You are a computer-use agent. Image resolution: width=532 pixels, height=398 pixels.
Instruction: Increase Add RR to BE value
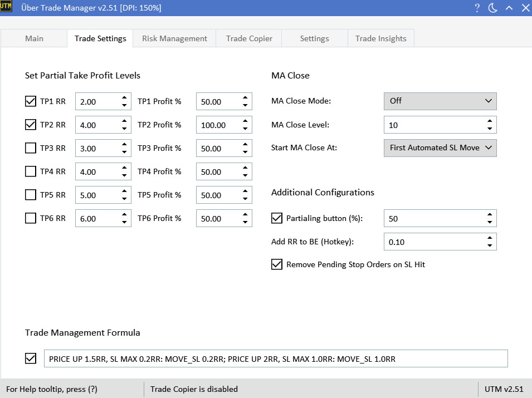(490, 238)
